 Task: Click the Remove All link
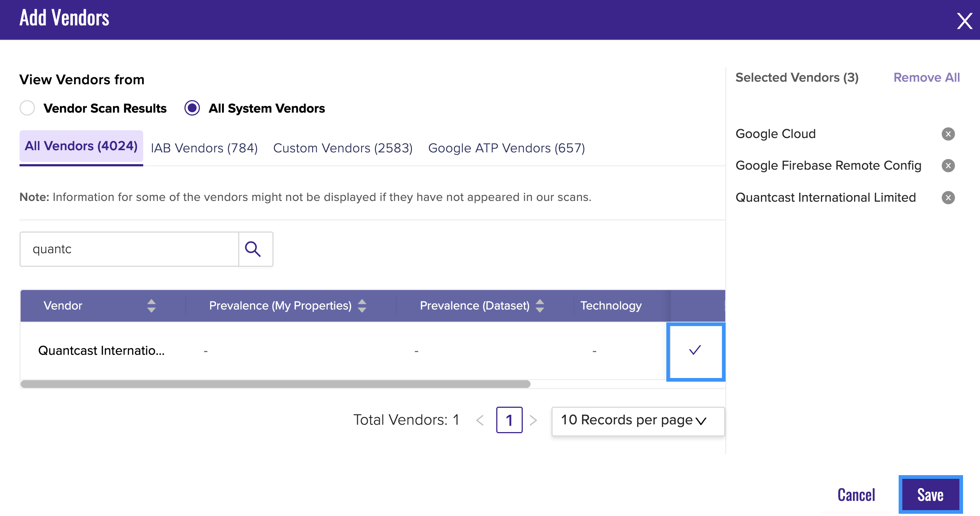927,78
